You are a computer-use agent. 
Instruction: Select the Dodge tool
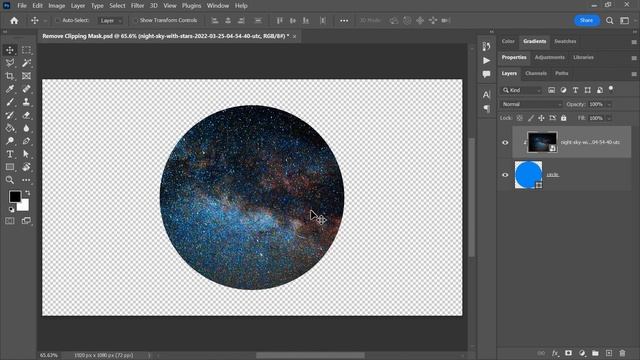pos(10,141)
